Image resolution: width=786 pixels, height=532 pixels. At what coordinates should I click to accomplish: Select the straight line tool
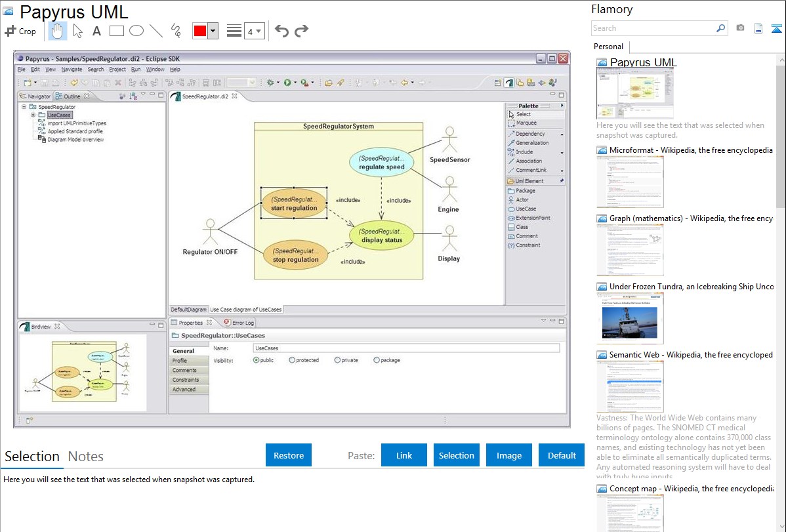(x=156, y=31)
